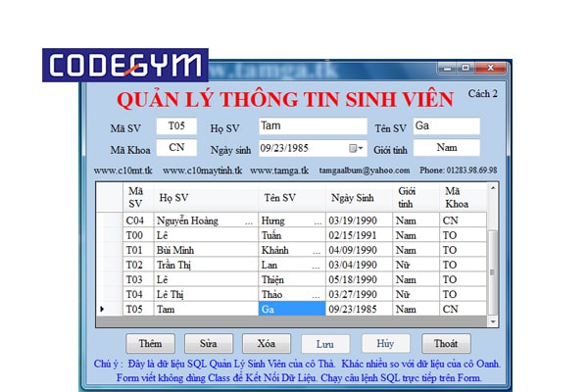588x392 pixels.
Task: Select cell Hưng in Tên SV column
Action: pos(292,220)
